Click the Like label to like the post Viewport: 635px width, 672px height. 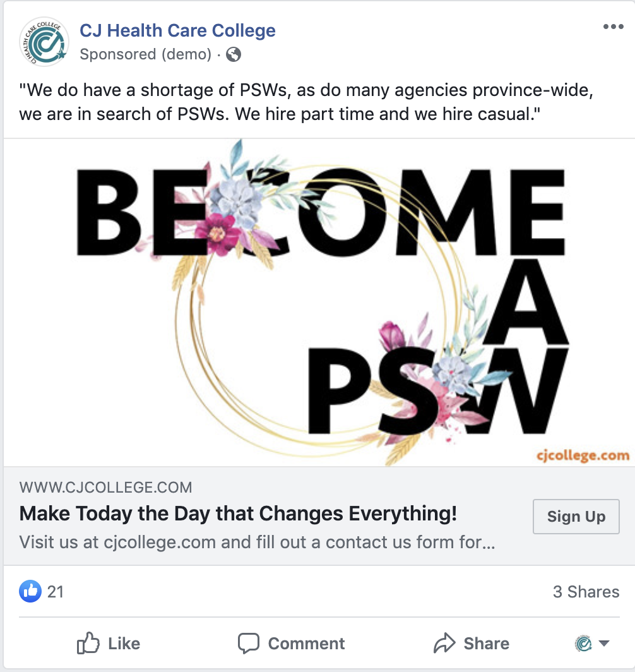pos(124,644)
